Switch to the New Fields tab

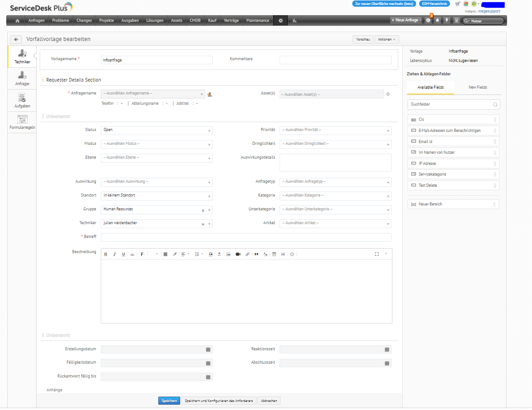478,87
